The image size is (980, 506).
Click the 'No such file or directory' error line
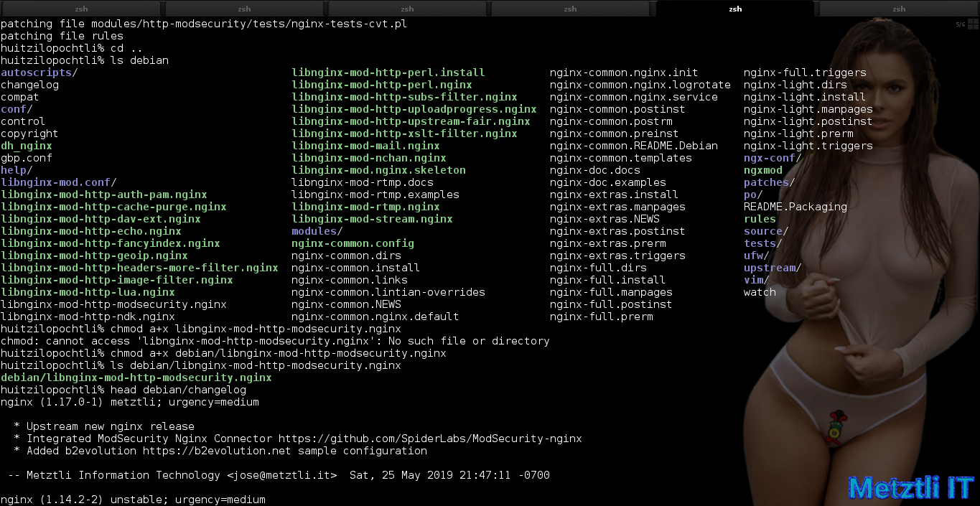(275, 341)
